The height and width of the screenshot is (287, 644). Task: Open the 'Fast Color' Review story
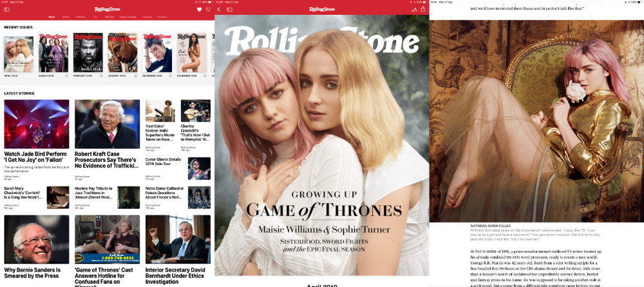click(160, 134)
